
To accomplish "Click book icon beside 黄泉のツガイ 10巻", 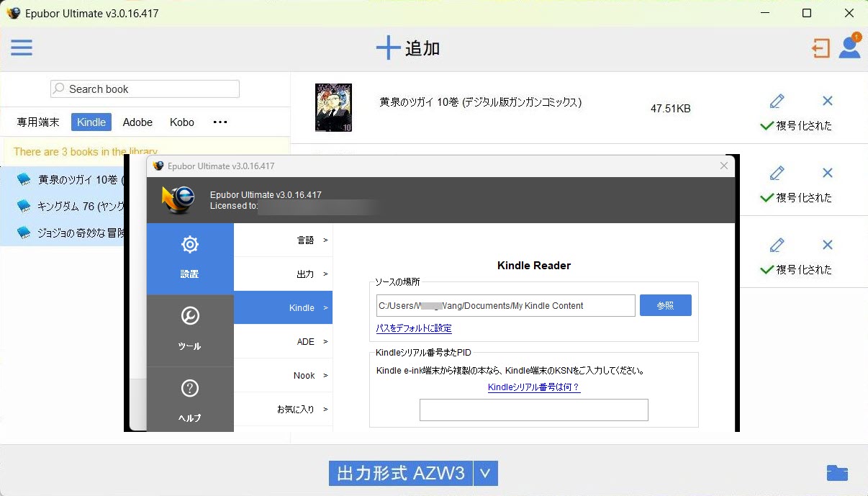I will [x=24, y=179].
